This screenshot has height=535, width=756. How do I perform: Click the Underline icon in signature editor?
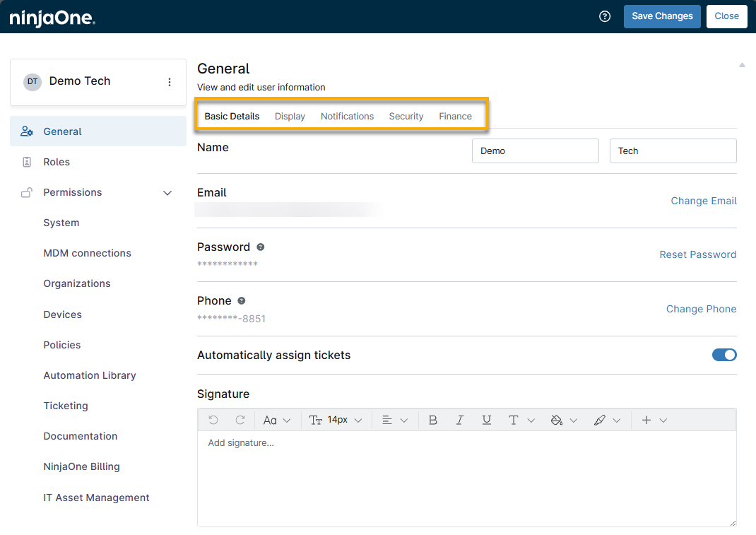point(487,420)
